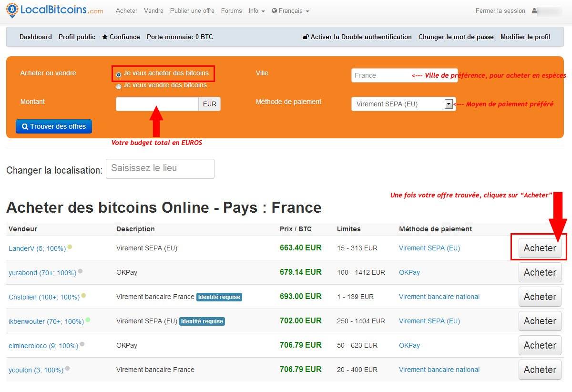
Task: Click limits '15 - 313 EUR'
Action: pos(357,248)
